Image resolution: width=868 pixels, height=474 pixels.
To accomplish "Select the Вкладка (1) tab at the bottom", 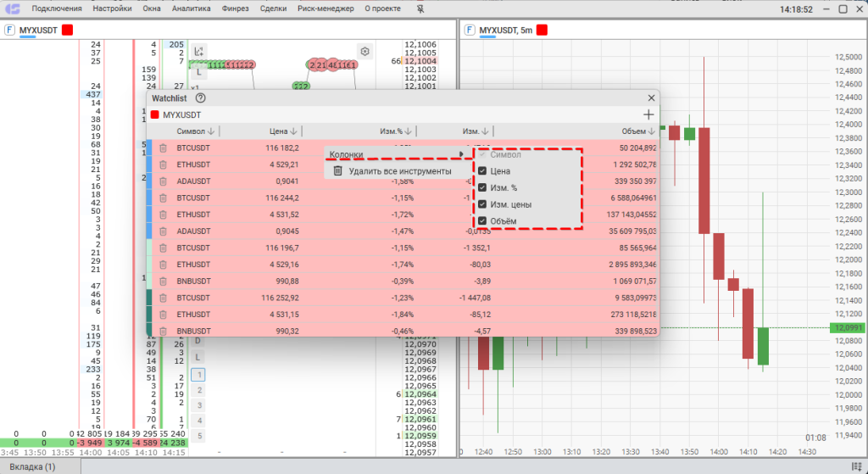I will click(x=28, y=466).
